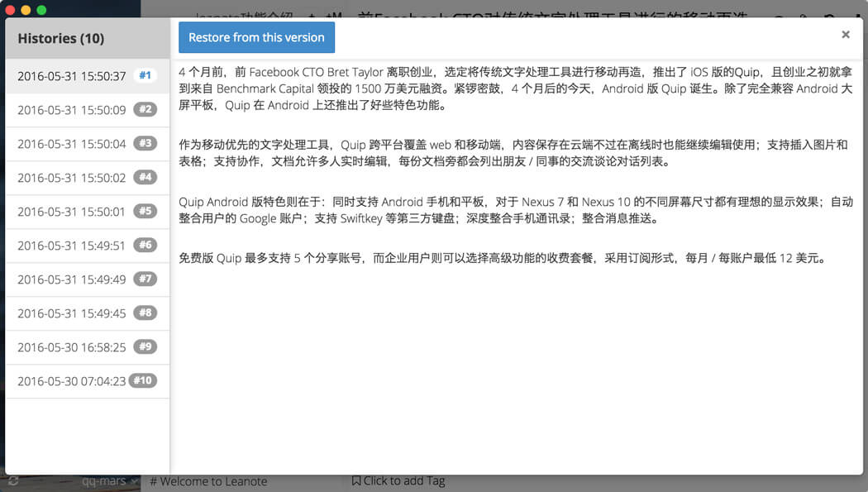The width and height of the screenshot is (868, 492).
Task: Close the Histories dialog
Action: tap(845, 35)
